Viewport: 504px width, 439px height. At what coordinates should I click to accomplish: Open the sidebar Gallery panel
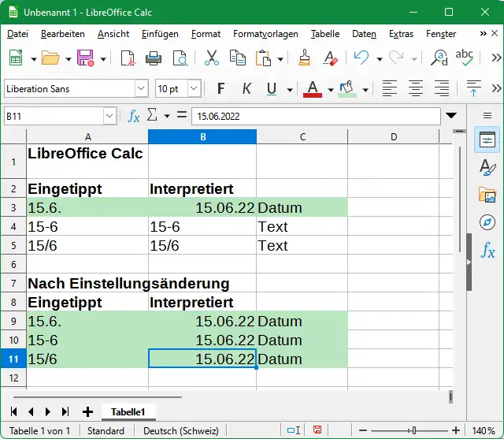pyautogui.click(x=487, y=195)
